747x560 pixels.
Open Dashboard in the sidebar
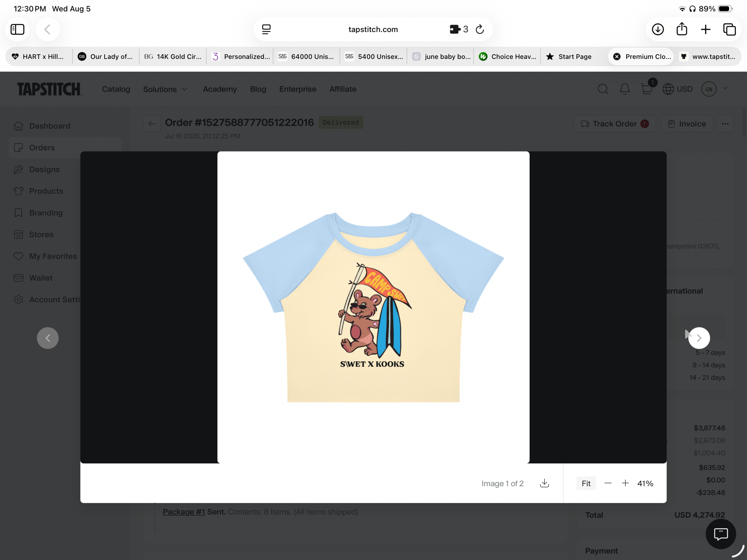(65, 126)
